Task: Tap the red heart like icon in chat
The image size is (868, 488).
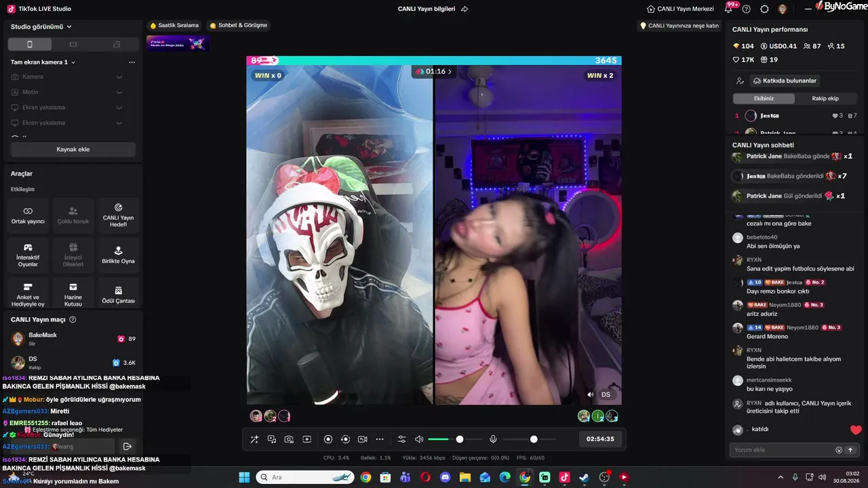Action: tap(856, 430)
